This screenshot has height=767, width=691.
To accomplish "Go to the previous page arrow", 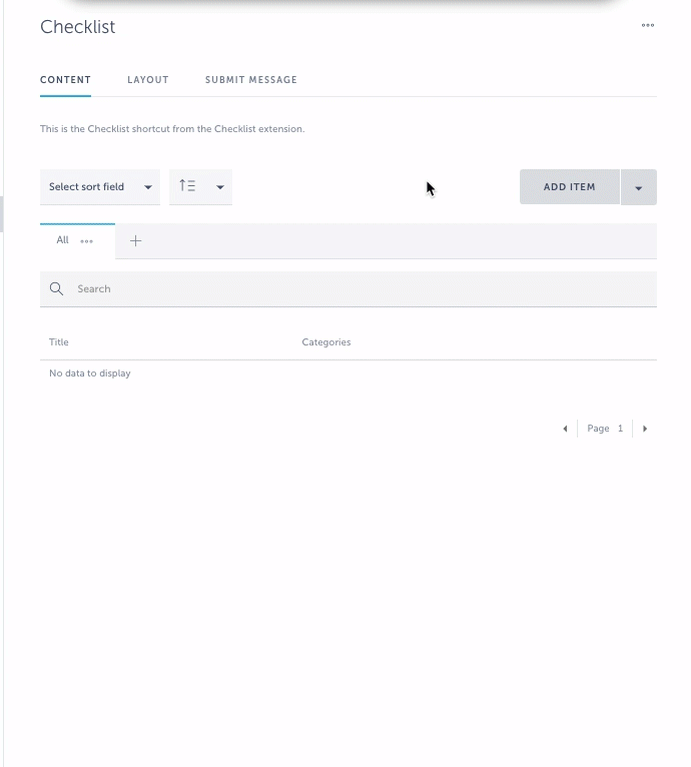I will [x=565, y=429].
